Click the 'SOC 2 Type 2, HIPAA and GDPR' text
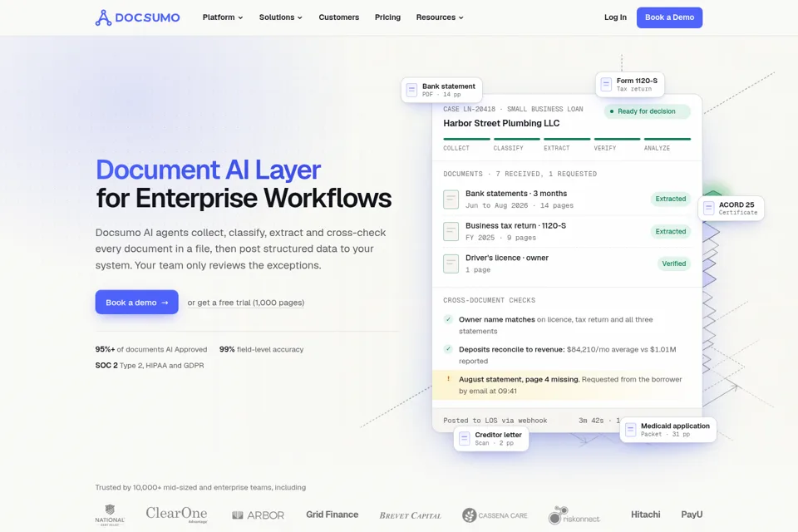The height and width of the screenshot is (532, 798). coord(150,366)
